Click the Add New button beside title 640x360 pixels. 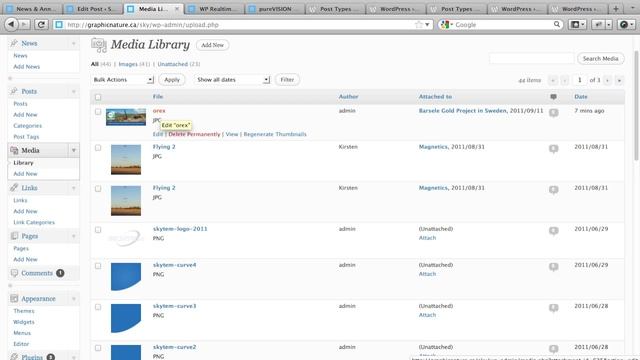(212, 45)
